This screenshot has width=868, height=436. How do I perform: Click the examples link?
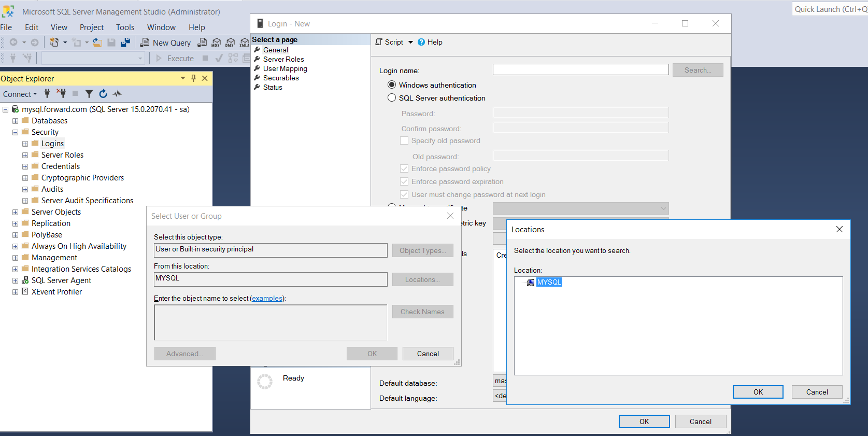tap(267, 298)
